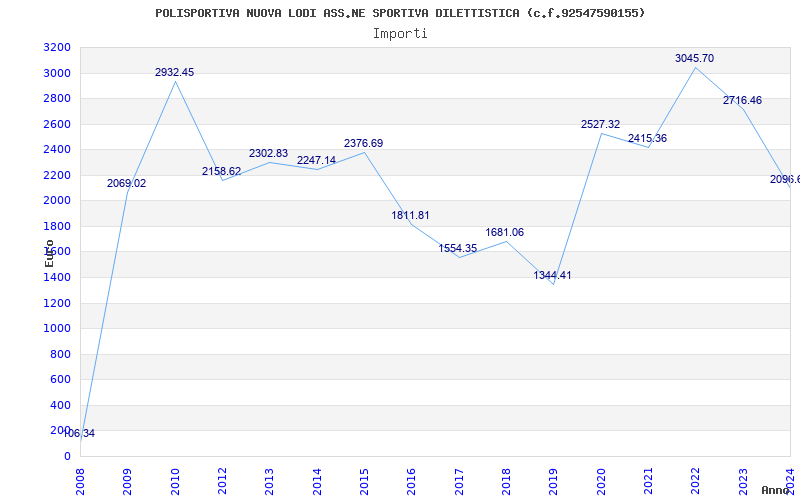The height and width of the screenshot is (500, 800).
Task: Click the x-axis year 2012
Action: [x=222, y=481]
